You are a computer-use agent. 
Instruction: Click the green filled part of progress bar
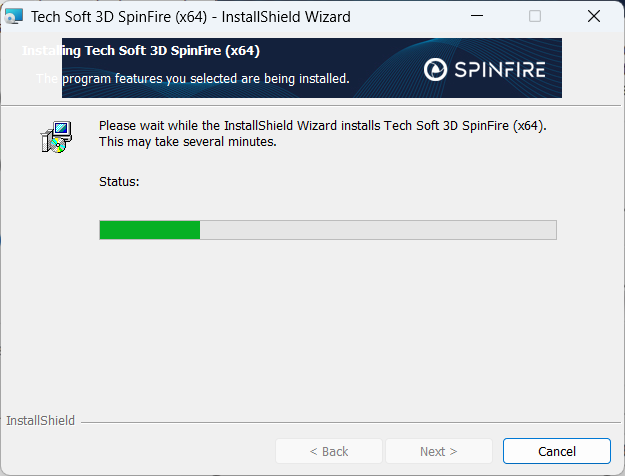[x=150, y=230]
